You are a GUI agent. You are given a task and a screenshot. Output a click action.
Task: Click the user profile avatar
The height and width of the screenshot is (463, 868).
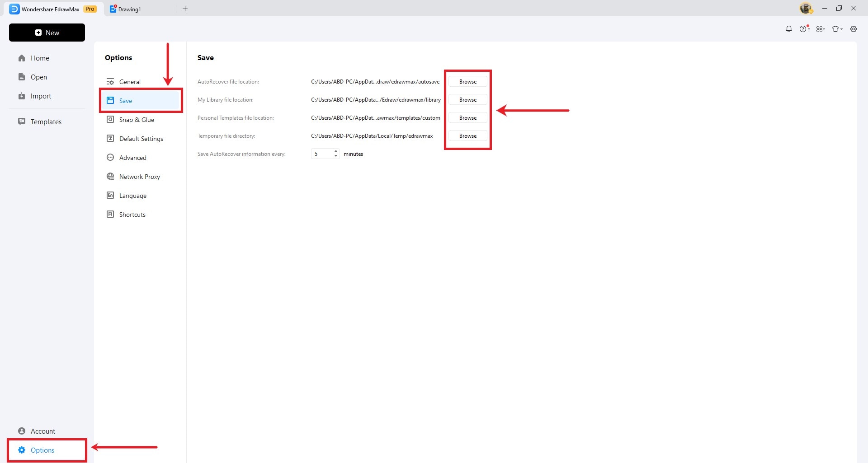pos(806,9)
